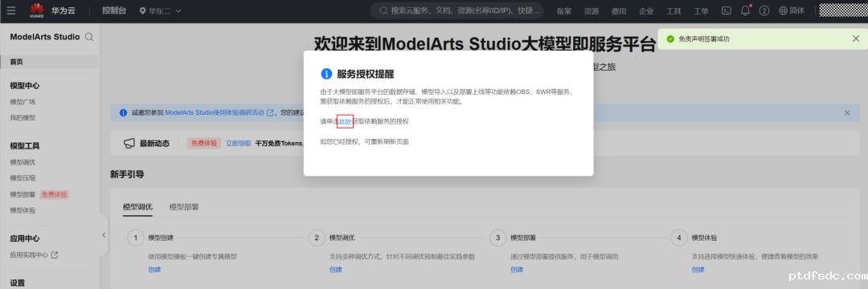Image resolution: width=868 pixels, height=289 pixels.
Task: Click 创建 under step 2 模型调优
Action: click(335, 270)
